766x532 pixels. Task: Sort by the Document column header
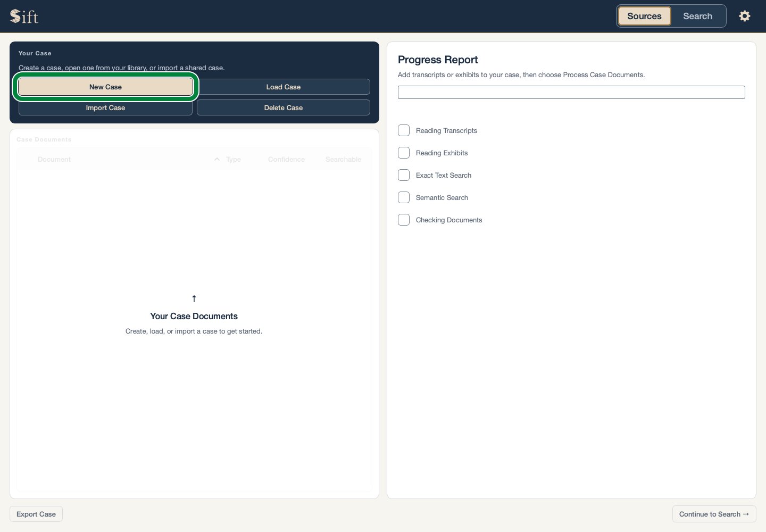(54, 159)
